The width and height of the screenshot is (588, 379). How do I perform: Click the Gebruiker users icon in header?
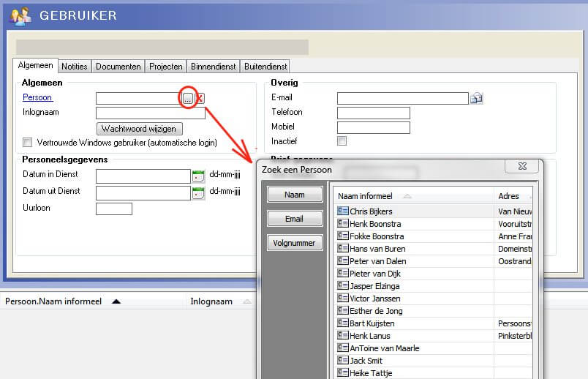click(20, 16)
